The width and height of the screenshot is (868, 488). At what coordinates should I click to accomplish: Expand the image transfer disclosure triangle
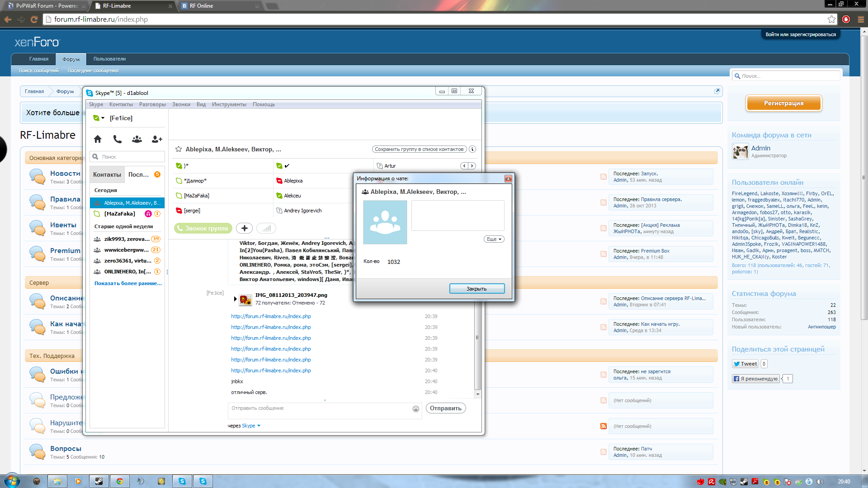coord(236,299)
